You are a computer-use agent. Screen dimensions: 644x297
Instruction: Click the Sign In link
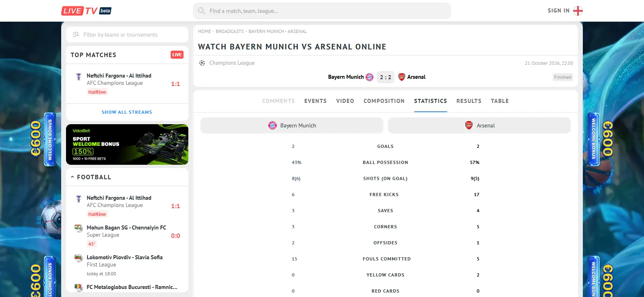point(559,11)
